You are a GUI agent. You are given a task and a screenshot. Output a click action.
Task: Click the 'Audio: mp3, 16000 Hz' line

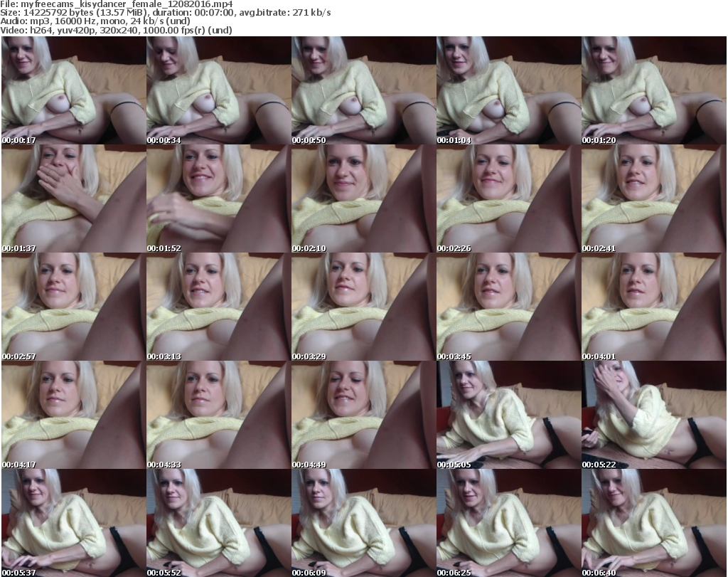pyautogui.click(x=95, y=21)
